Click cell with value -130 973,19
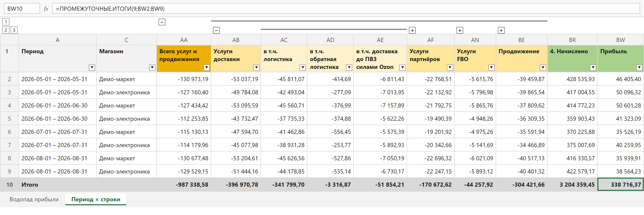Image resolution: width=644 pixels, height=215 pixels. 184,79
